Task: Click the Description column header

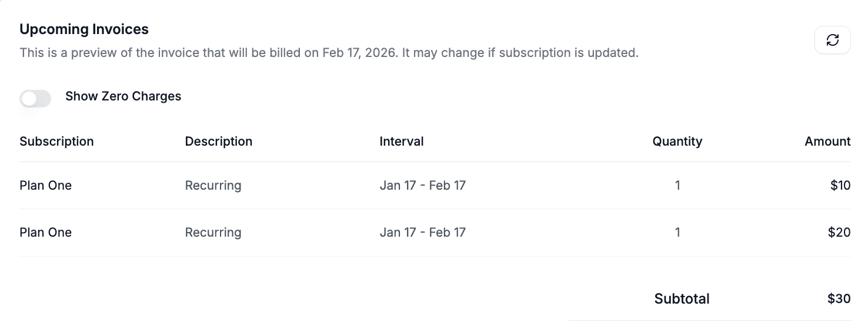Action: (x=218, y=142)
